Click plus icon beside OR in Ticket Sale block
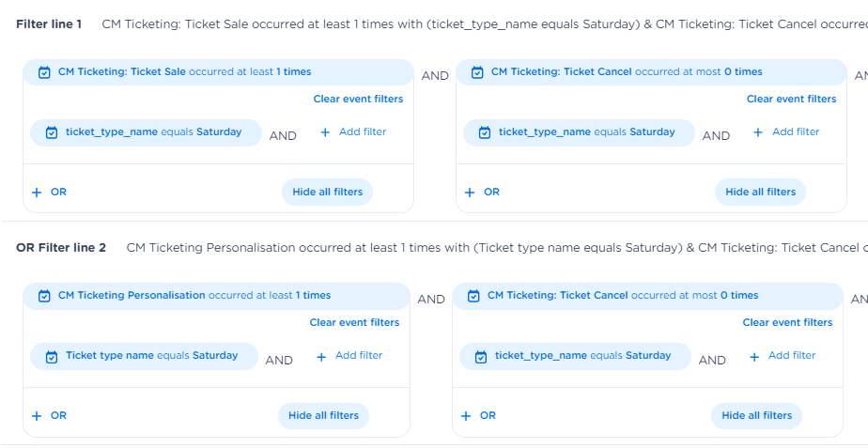868x448 pixels. [37, 193]
